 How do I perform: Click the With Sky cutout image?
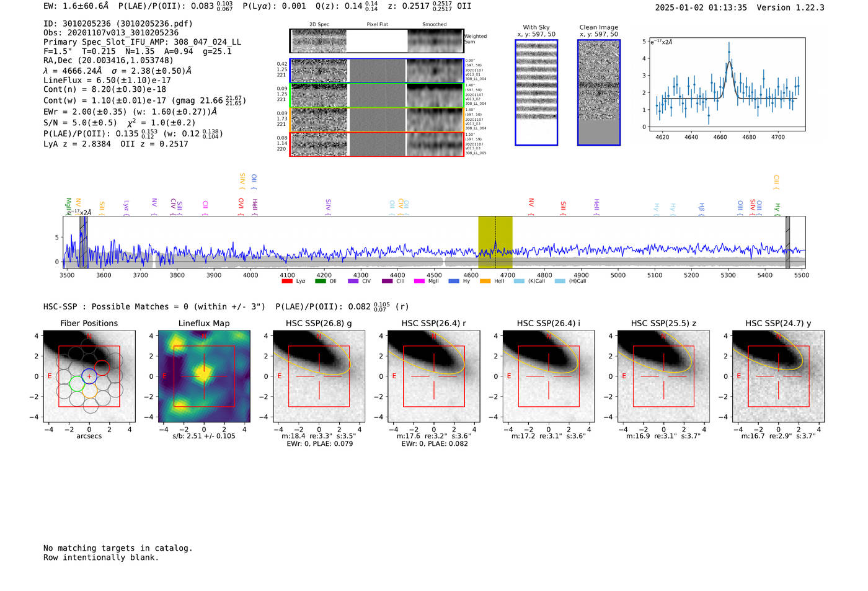[536, 92]
